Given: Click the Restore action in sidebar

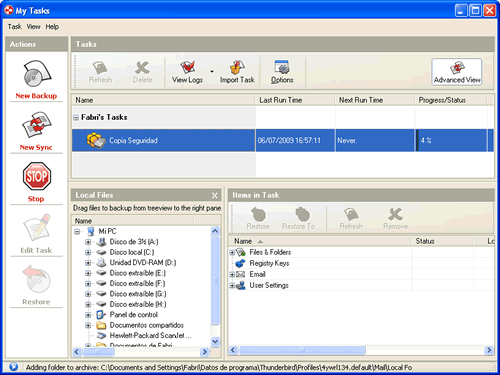Looking at the screenshot, I should point(36,285).
